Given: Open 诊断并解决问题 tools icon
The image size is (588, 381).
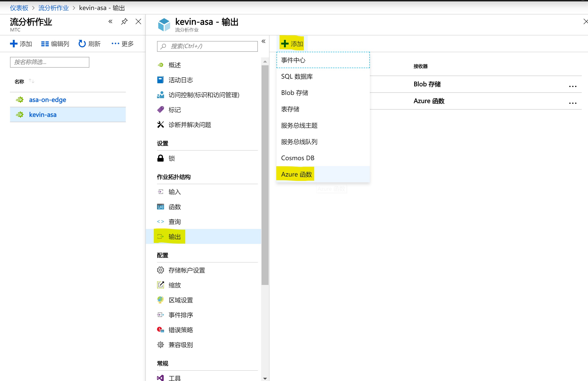Looking at the screenshot, I should tap(161, 125).
